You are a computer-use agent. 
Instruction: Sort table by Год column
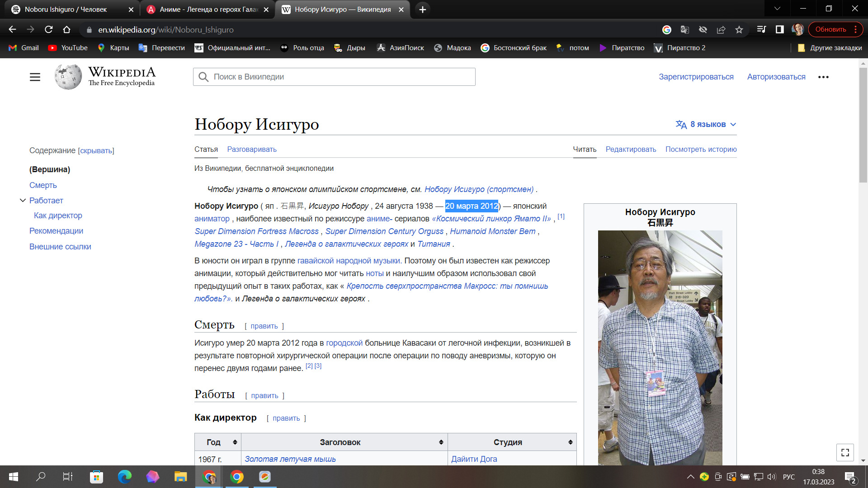235,442
